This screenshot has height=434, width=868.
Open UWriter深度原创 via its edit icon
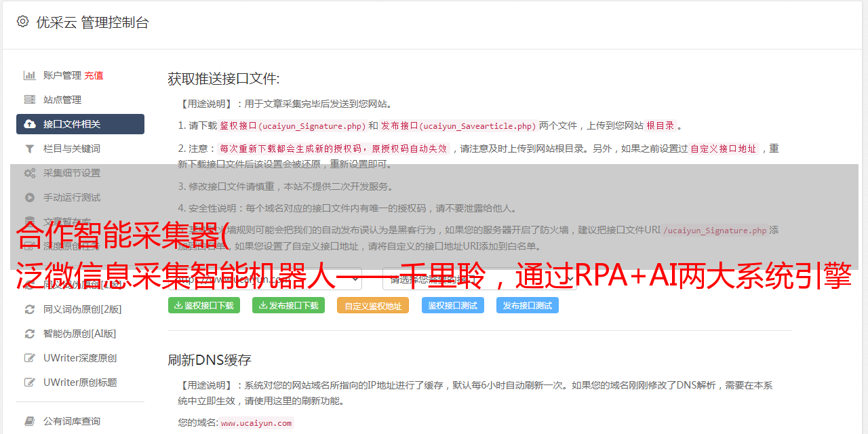tap(30, 358)
